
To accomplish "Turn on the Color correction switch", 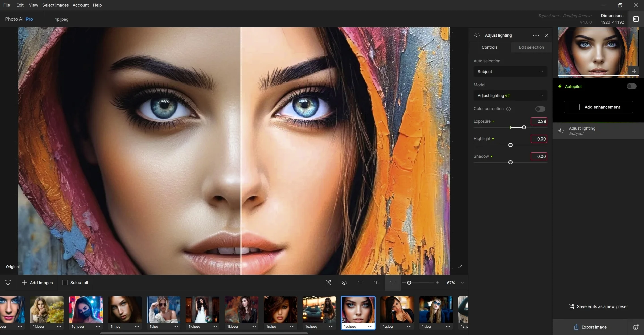I will pos(540,109).
